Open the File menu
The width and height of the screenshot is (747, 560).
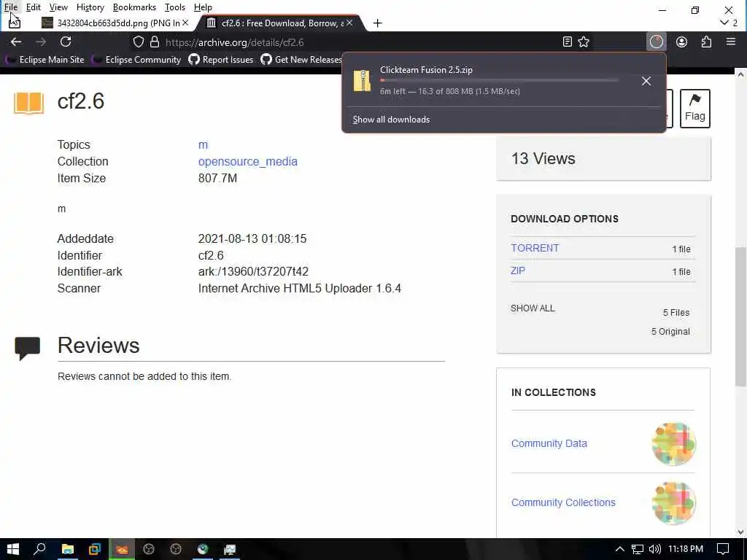[11, 7]
